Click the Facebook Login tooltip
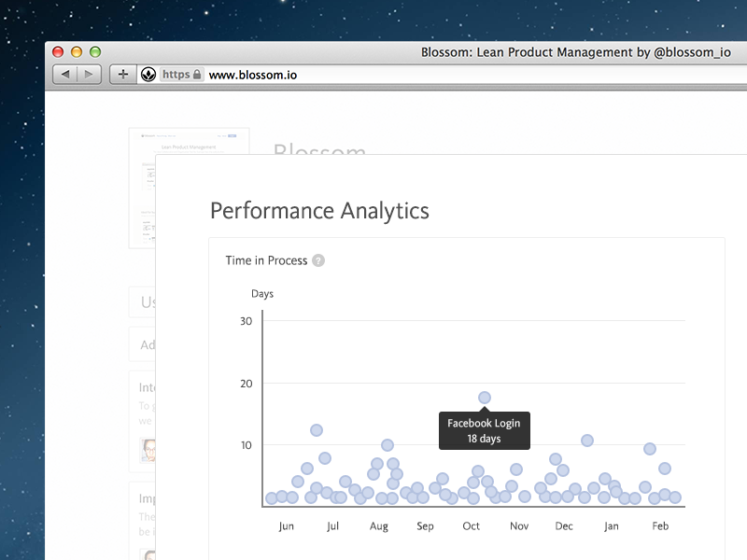 click(484, 430)
